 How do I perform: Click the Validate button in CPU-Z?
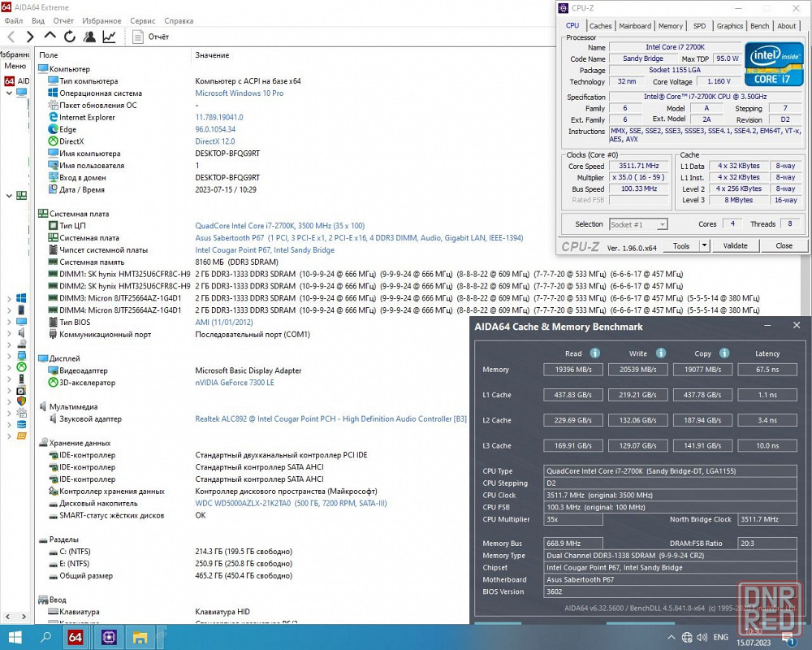tap(736, 245)
